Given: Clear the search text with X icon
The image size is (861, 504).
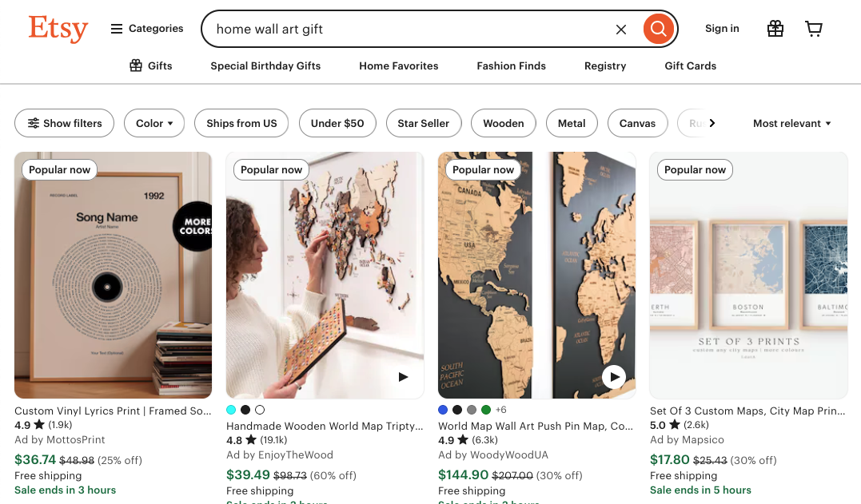Looking at the screenshot, I should click(621, 30).
